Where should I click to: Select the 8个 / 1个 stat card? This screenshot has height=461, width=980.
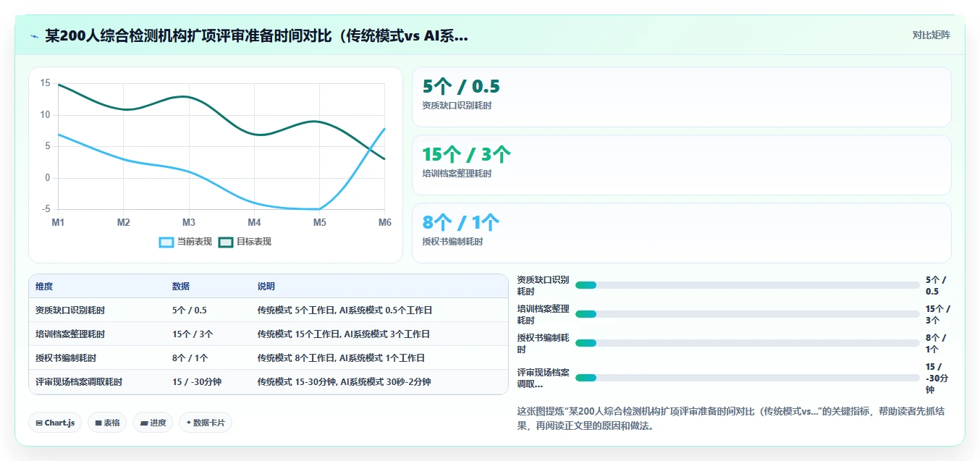(x=681, y=233)
